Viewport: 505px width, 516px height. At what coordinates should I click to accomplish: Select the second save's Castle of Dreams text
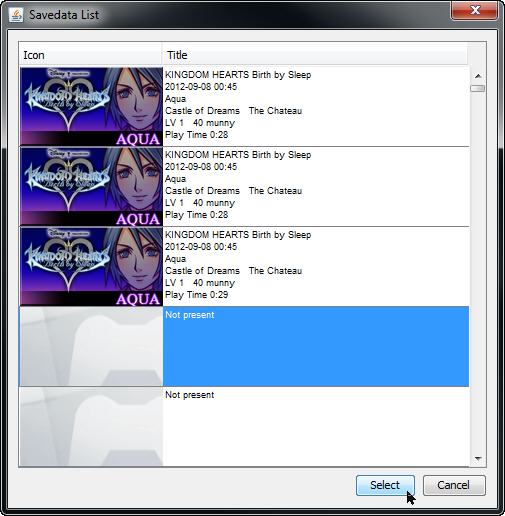(x=202, y=191)
